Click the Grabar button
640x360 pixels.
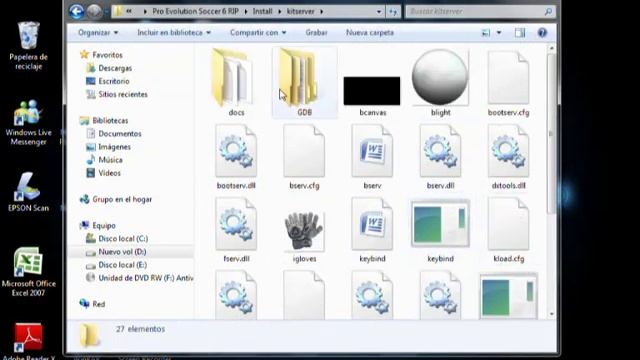[x=316, y=33]
